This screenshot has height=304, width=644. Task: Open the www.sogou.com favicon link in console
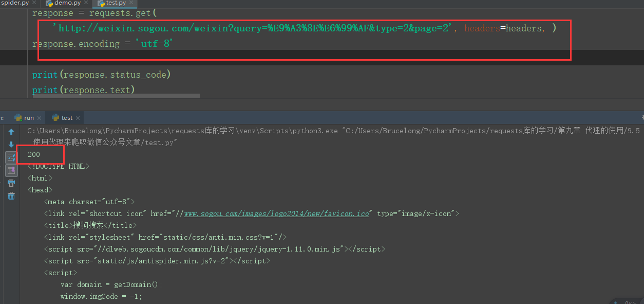[276, 213]
